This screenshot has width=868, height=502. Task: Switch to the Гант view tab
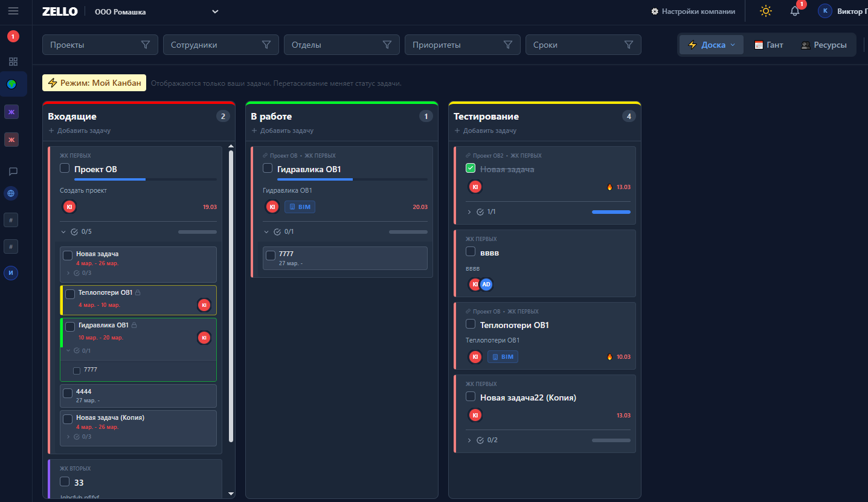click(768, 45)
